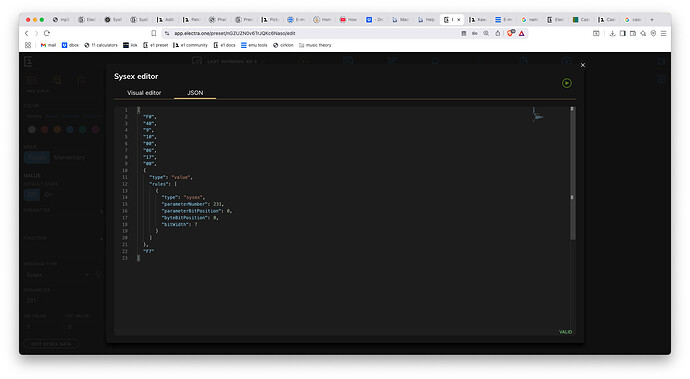The image size is (690, 379).
Task: Open the bookmarks bar apps grid icon
Action: tap(28, 45)
